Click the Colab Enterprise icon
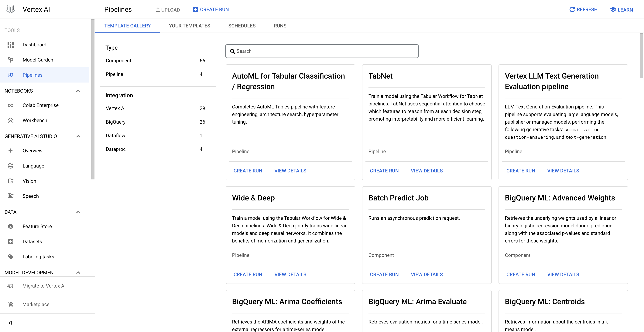The width and height of the screenshot is (644, 332). (x=10, y=105)
